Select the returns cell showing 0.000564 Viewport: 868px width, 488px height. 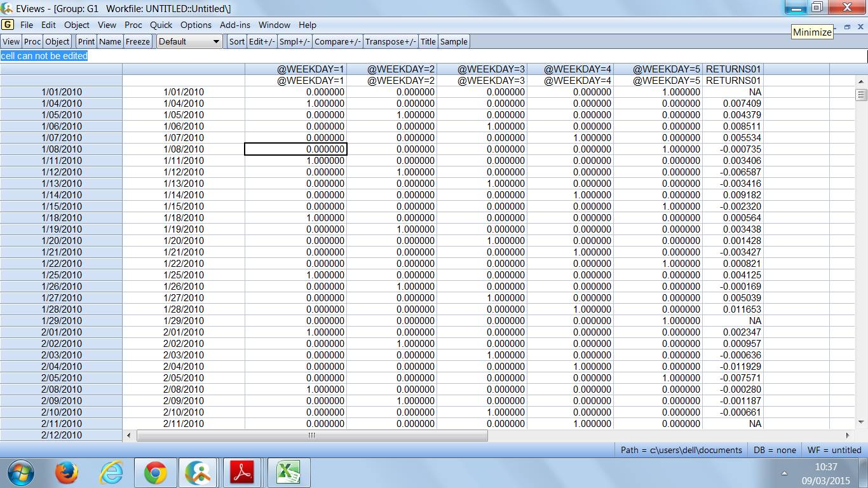click(732, 218)
